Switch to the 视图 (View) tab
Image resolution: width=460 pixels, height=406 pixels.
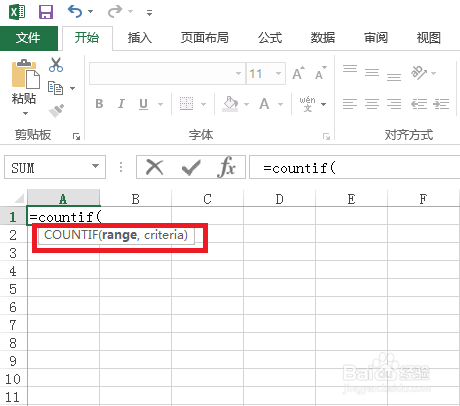coord(429,38)
